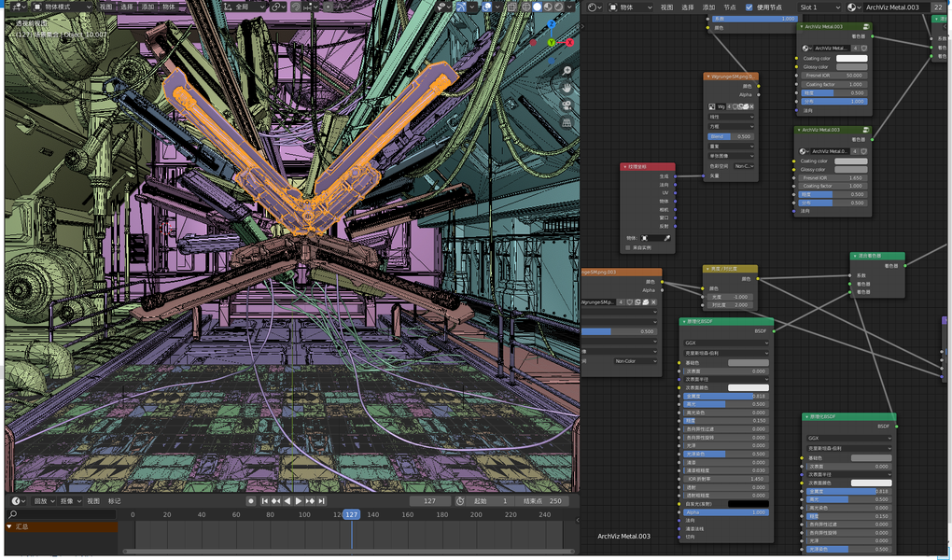Screen dimensions: 952x560
Task: Click the 结束点 250 end frame field
Action: tap(542, 501)
